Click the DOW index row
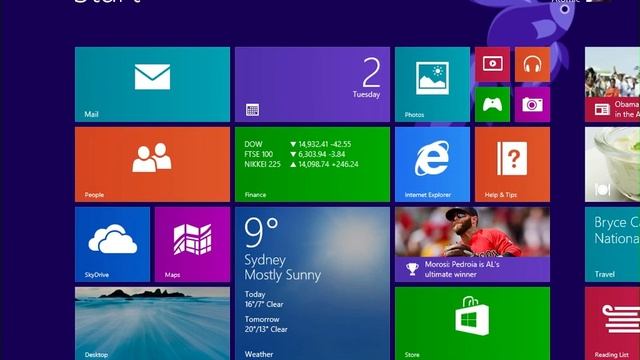 [298, 144]
